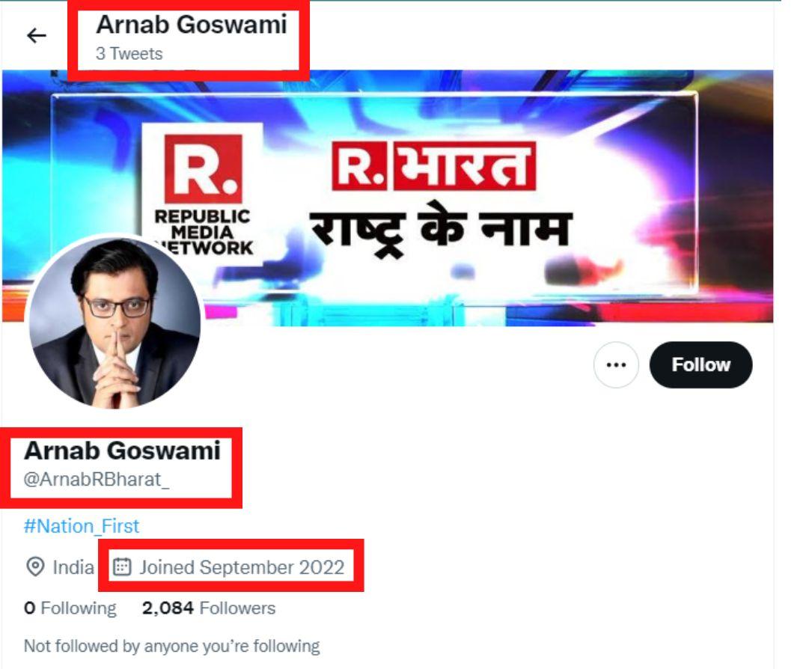The width and height of the screenshot is (812, 669).
Task: Click the calendar icon beside join date
Action: pyautogui.click(x=122, y=567)
